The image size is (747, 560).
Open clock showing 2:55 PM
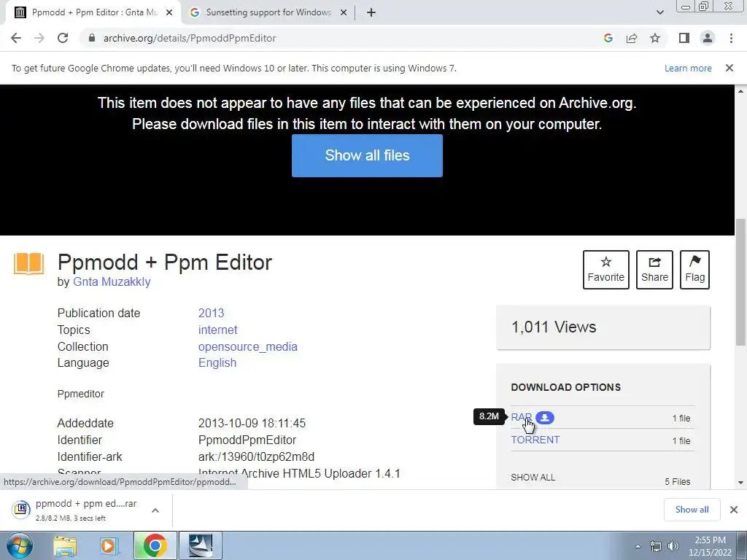point(710,546)
